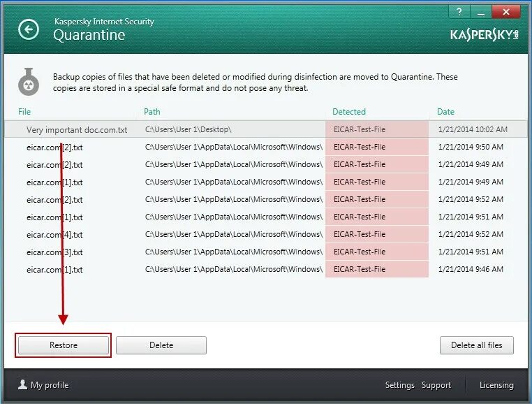This screenshot has height=404, width=532.
Task: Open My profile link
Action: tap(50, 385)
